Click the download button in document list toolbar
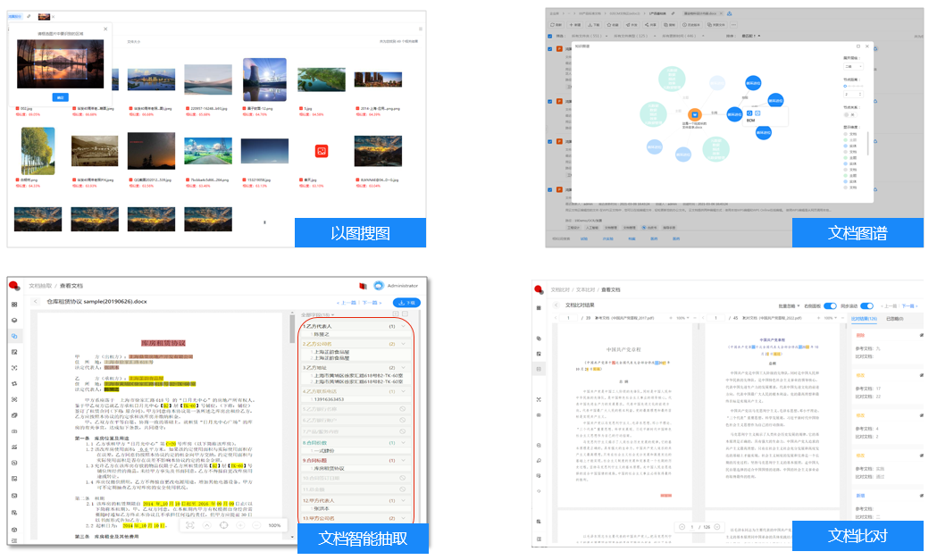The height and width of the screenshot is (560, 937). point(593,24)
